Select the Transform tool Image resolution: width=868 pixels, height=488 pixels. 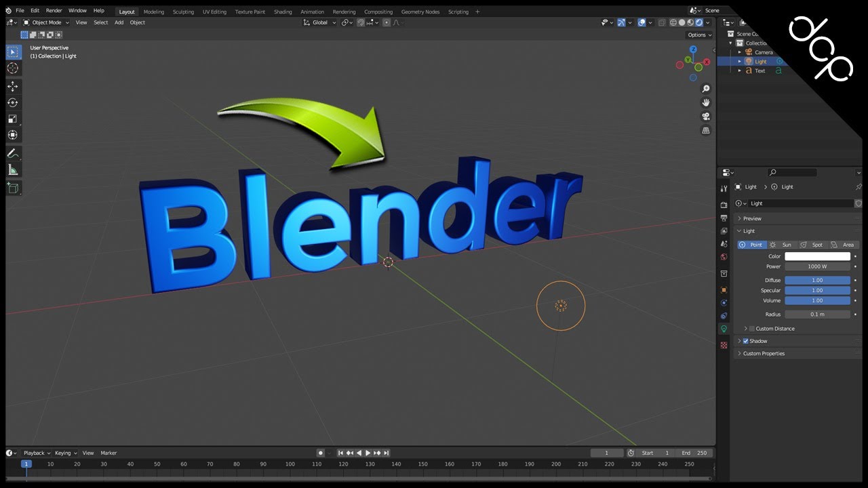click(x=13, y=135)
